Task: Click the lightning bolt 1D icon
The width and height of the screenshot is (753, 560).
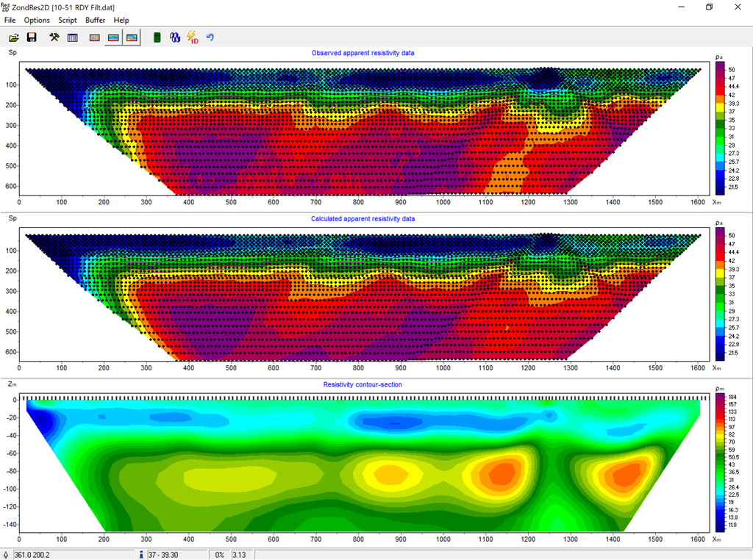Action: click(193, 37)
